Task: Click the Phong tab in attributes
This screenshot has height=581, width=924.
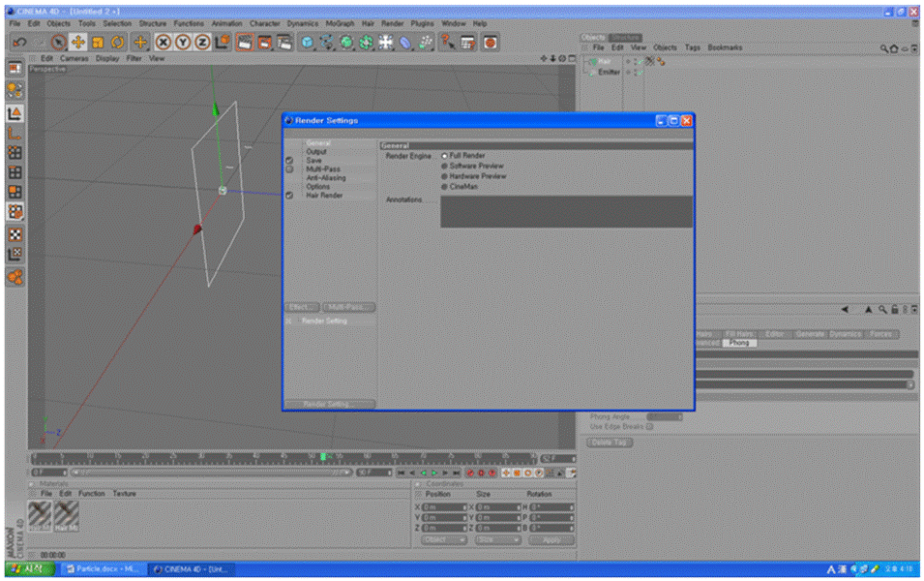Action: [739, 343]
